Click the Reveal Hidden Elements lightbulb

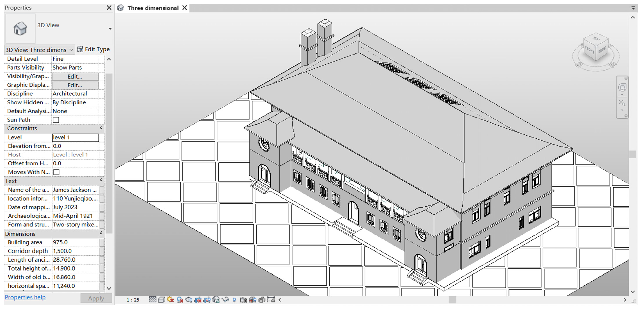tap(235, 300)
